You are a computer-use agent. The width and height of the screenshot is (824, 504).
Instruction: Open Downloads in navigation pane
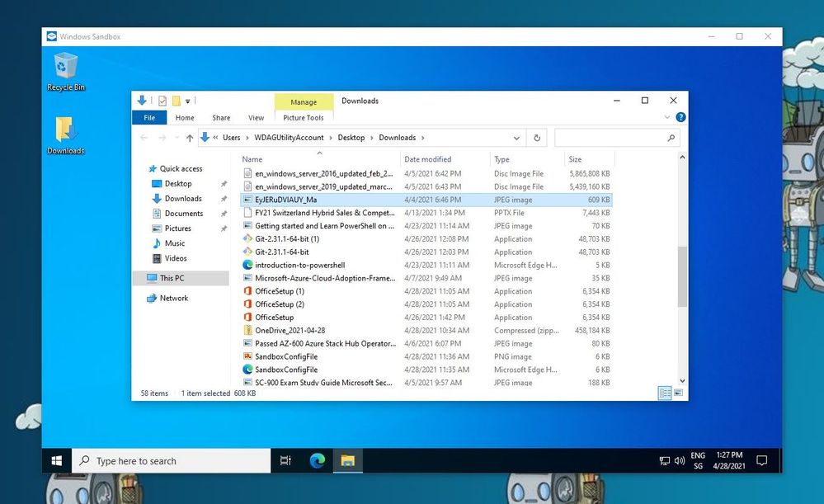pos(183,199)
